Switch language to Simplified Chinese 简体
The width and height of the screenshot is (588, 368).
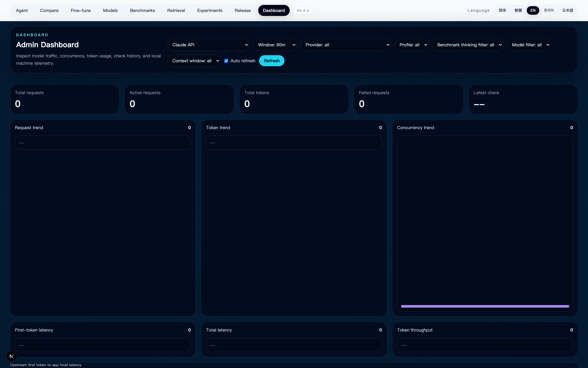(x=502, y=10)
